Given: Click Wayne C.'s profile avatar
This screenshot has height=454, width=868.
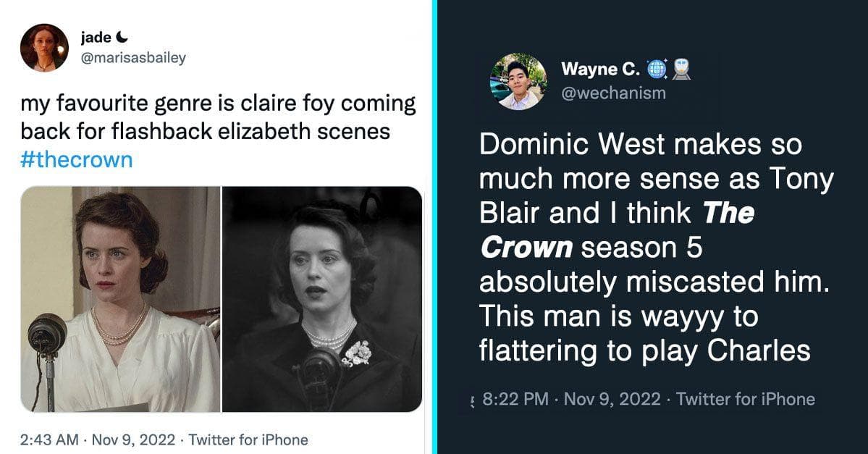Looking at the screenshot, I should 519,81.
